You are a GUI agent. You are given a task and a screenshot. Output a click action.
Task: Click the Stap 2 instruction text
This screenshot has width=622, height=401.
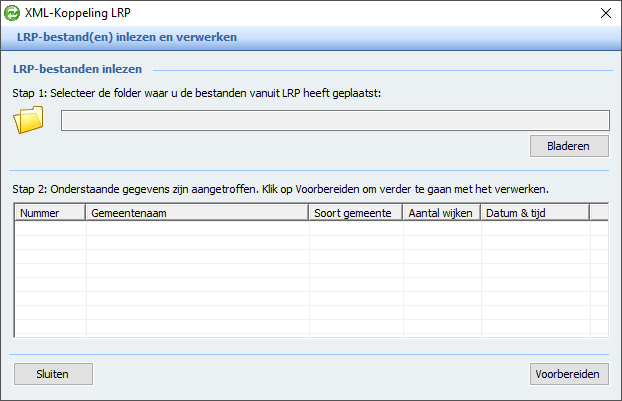(280, 189)
